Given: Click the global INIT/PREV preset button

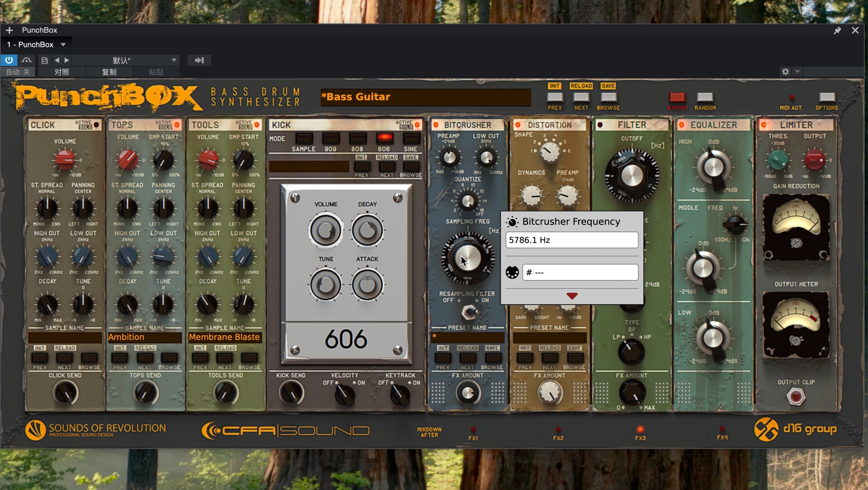Looking at the screenshot, I should coord(555,97).
